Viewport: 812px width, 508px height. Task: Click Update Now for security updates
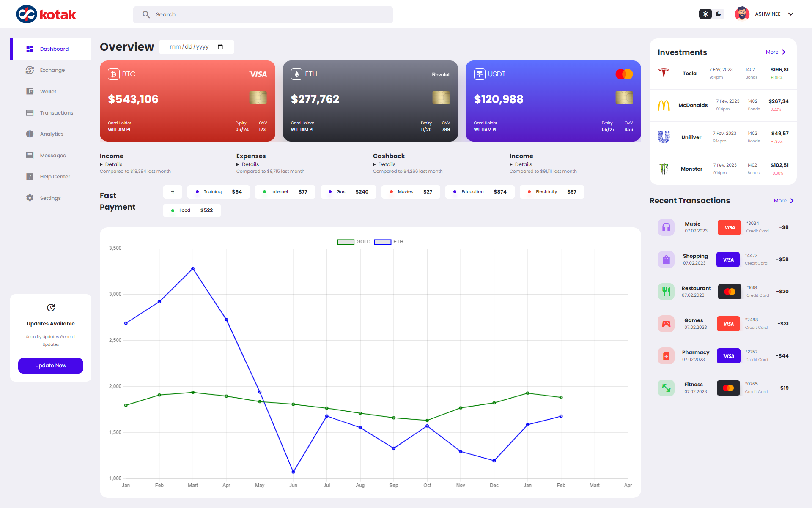pos(50,366)
